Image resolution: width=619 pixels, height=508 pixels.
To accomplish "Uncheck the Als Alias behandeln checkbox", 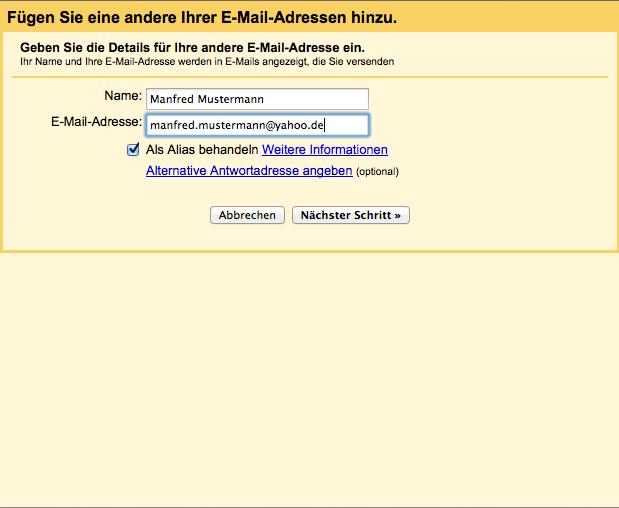I will 133,150.
